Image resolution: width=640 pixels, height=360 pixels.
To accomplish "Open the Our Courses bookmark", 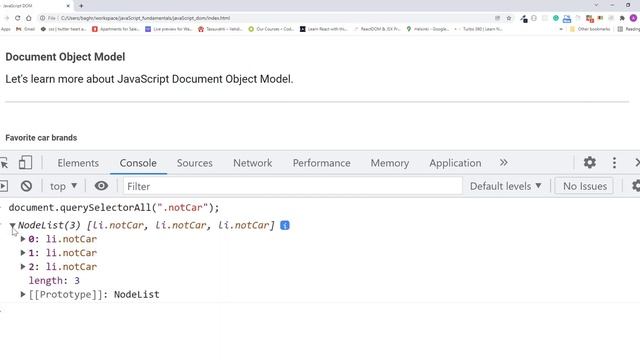I will 271,29.
